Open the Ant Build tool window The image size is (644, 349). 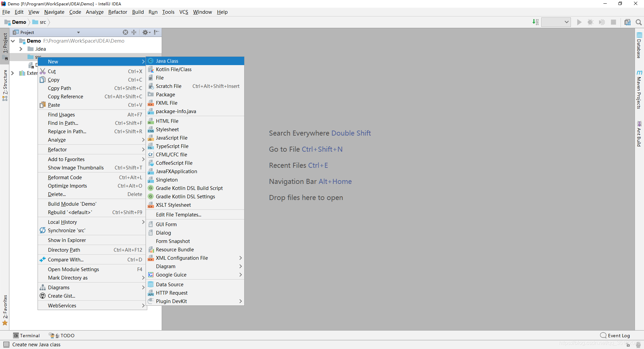pos(639,134)
